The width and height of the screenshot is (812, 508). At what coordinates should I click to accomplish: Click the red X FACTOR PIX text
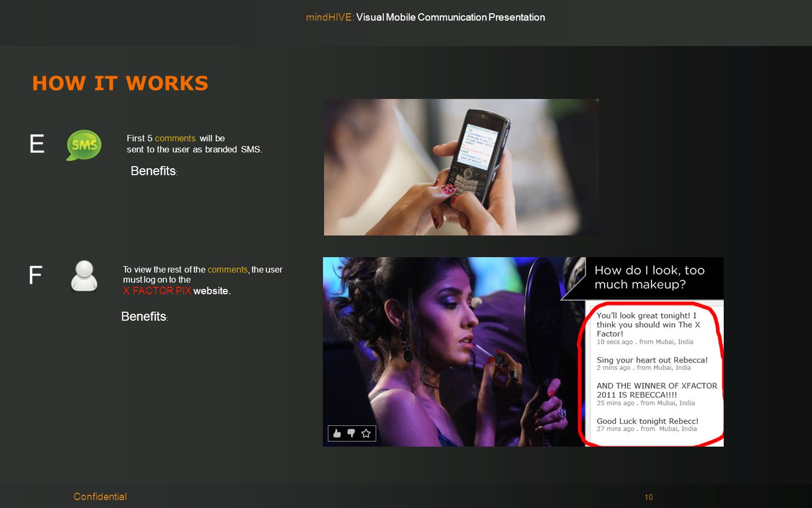point(157,291)
